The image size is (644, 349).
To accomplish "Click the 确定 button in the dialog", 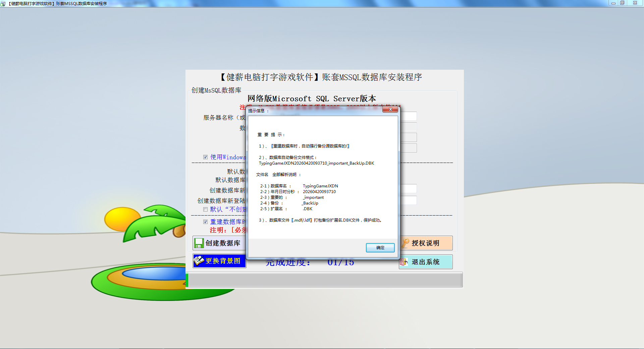I will (x=380, y=248).
